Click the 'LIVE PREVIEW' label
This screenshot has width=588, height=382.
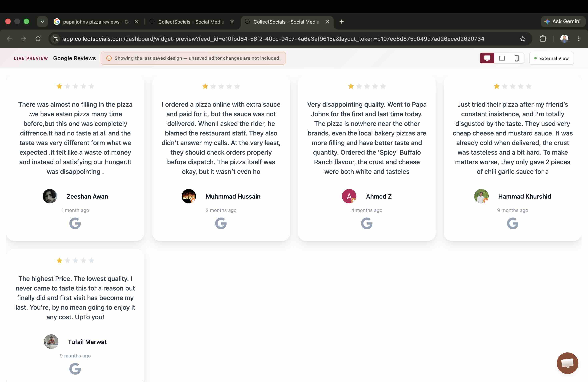31,58
